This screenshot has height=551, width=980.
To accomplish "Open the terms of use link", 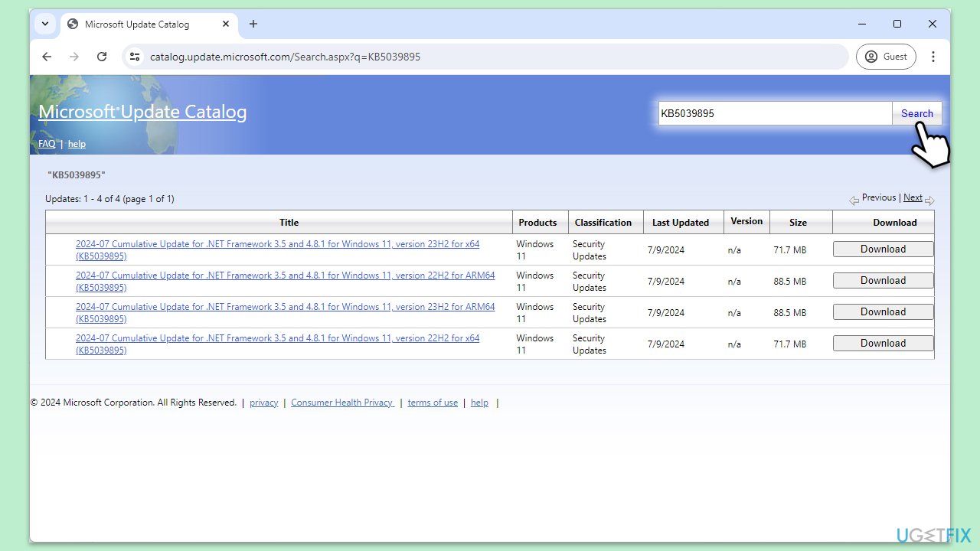I will (x=433, y=403).
